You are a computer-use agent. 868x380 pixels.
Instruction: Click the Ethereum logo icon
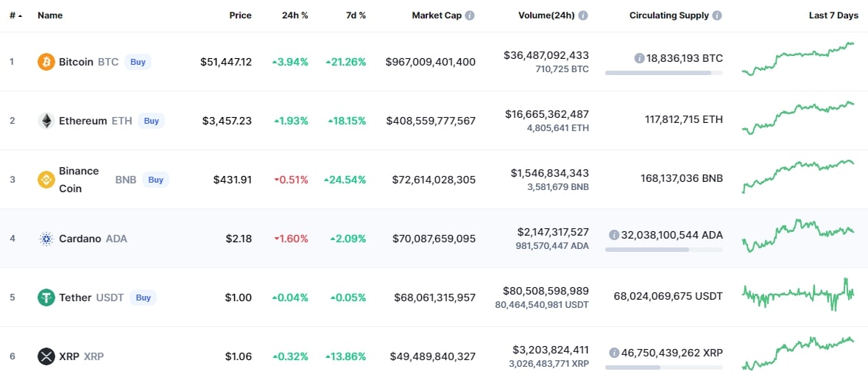point(46,121)
